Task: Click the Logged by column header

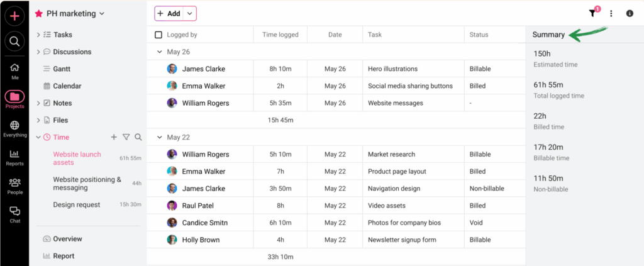Action: pyautogui.click(x=182, y=35)
